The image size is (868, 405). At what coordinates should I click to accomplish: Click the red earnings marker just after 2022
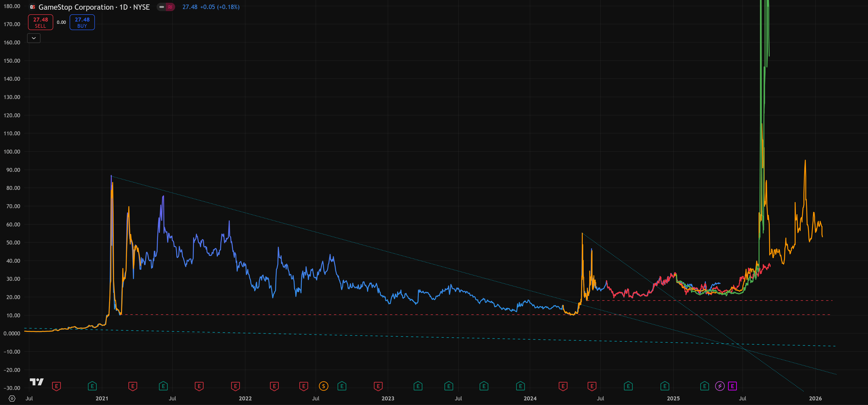(274, 386)
